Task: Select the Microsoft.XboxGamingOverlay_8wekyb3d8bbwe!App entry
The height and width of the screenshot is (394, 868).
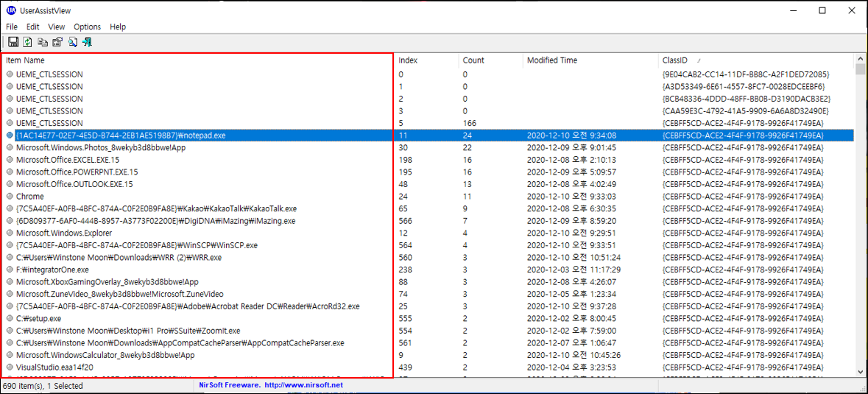Action: pos(107,281)
